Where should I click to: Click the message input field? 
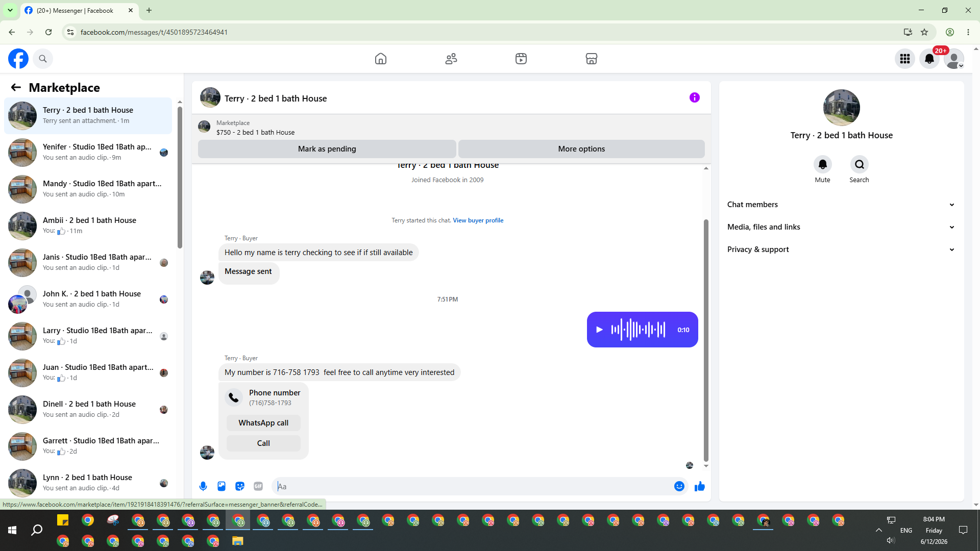tap(475, 486)
